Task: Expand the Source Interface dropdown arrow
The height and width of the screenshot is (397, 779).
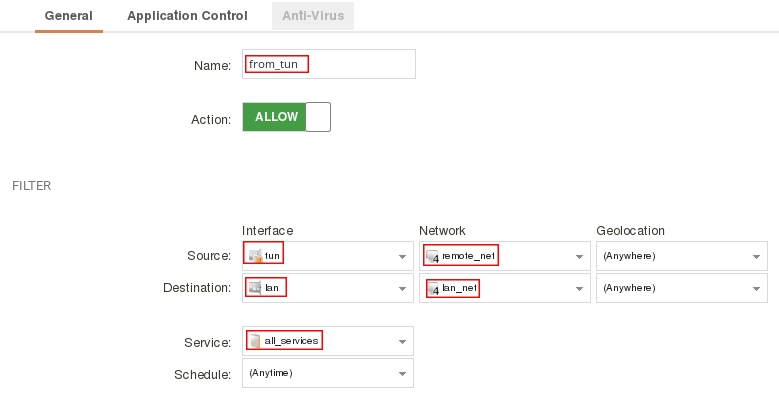Action: click(x=402, y=257)
